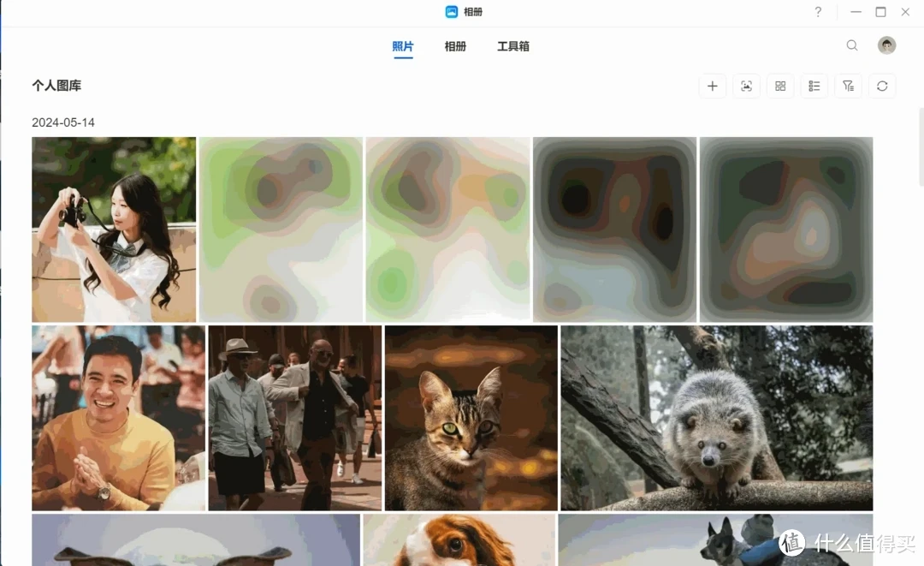
Task: Open the 工具箱 tab
Action: tap(513, 46)
